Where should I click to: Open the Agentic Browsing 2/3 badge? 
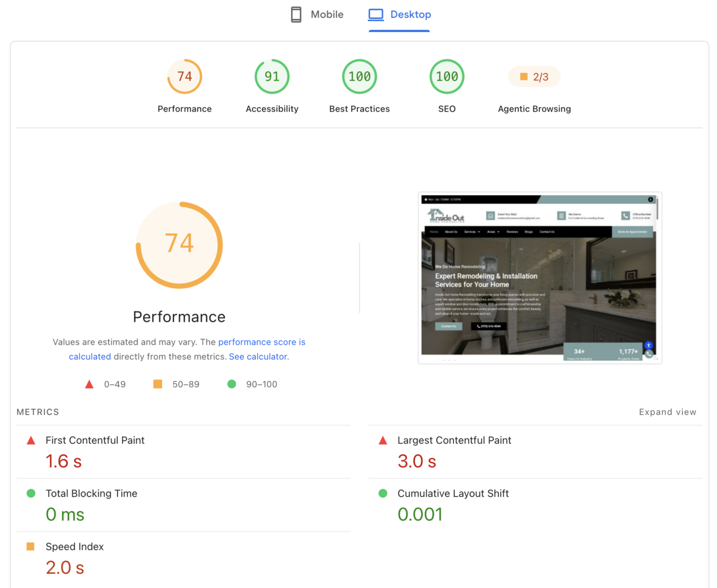coord(534,77)
